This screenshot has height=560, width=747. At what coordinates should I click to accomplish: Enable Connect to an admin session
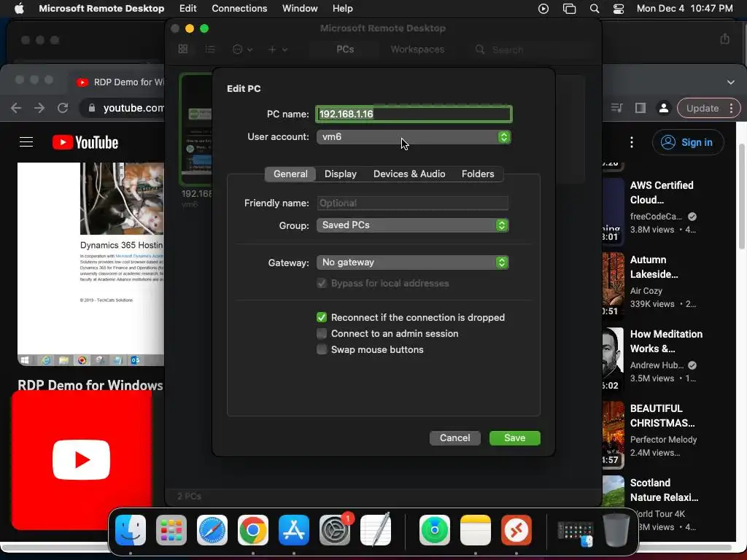coord(322,333)
